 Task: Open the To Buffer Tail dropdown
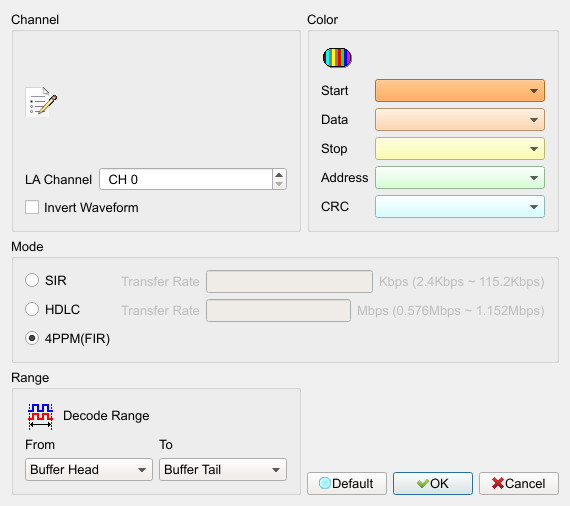click(223, 470)
